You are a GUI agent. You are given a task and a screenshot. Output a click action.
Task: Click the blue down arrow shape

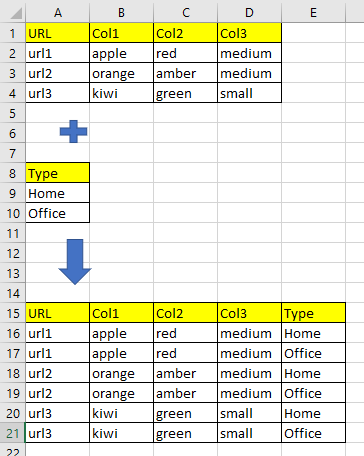(75, 262)
